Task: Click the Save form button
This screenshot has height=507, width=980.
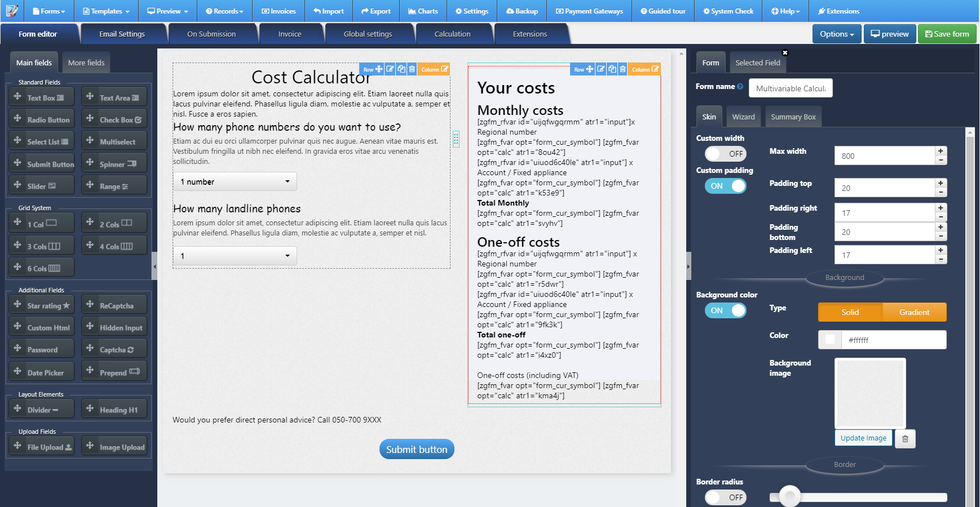Action: click(x=947, y=33)
